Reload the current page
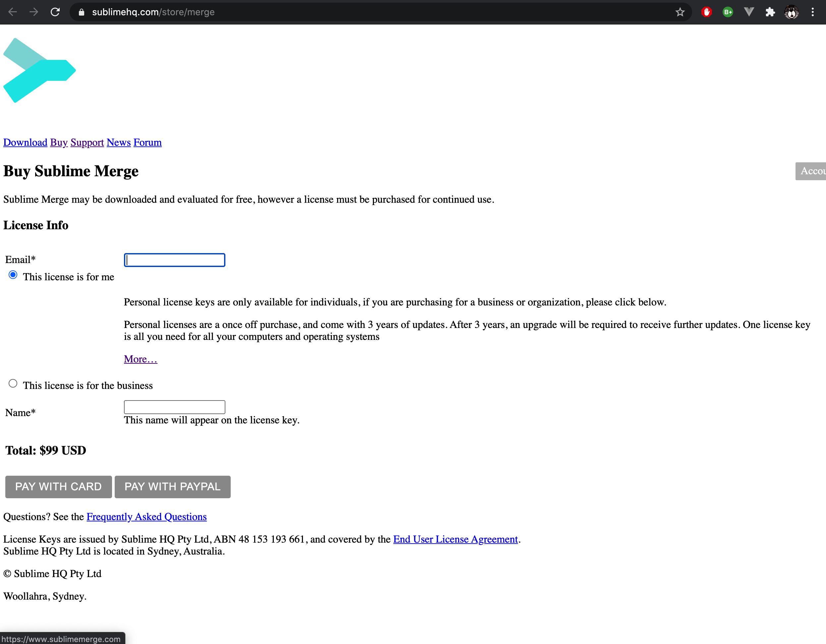The height and width of the screenshot is (644, 826). [55, 12]
